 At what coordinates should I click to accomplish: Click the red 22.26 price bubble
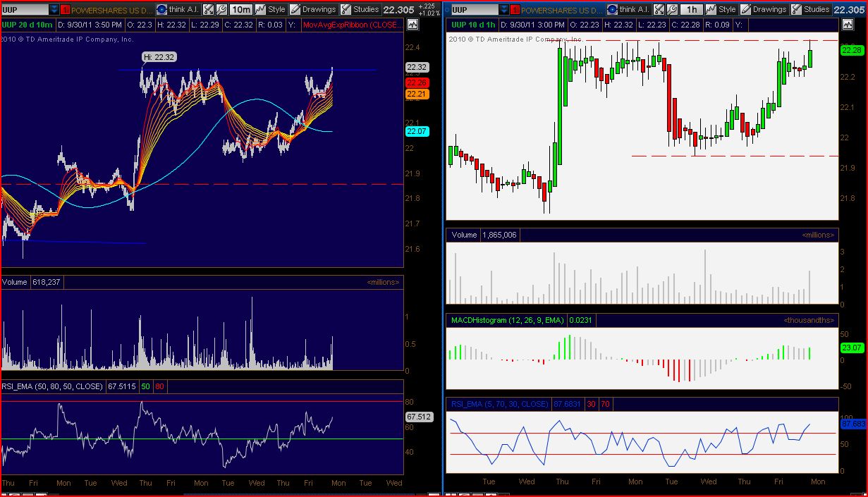coord(416,82)
